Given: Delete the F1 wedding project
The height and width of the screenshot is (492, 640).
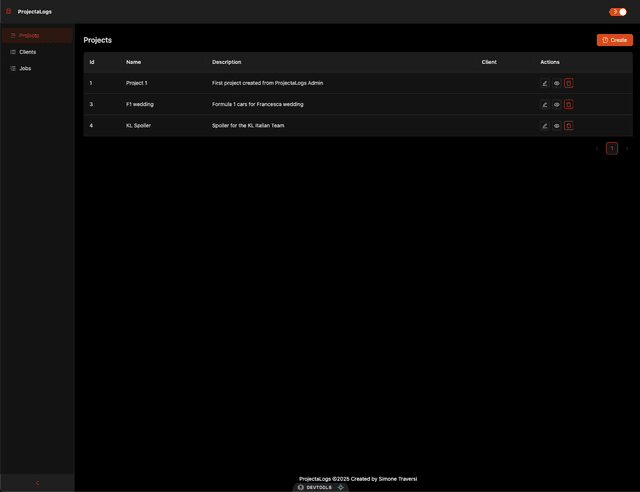Looking at the screenshot, I should pyautogui.click(x=569, y=104).
